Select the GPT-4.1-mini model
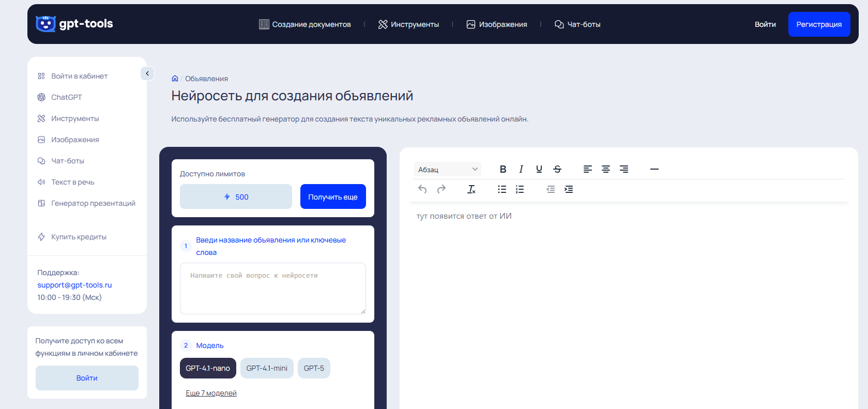 [x=267, y=368]
